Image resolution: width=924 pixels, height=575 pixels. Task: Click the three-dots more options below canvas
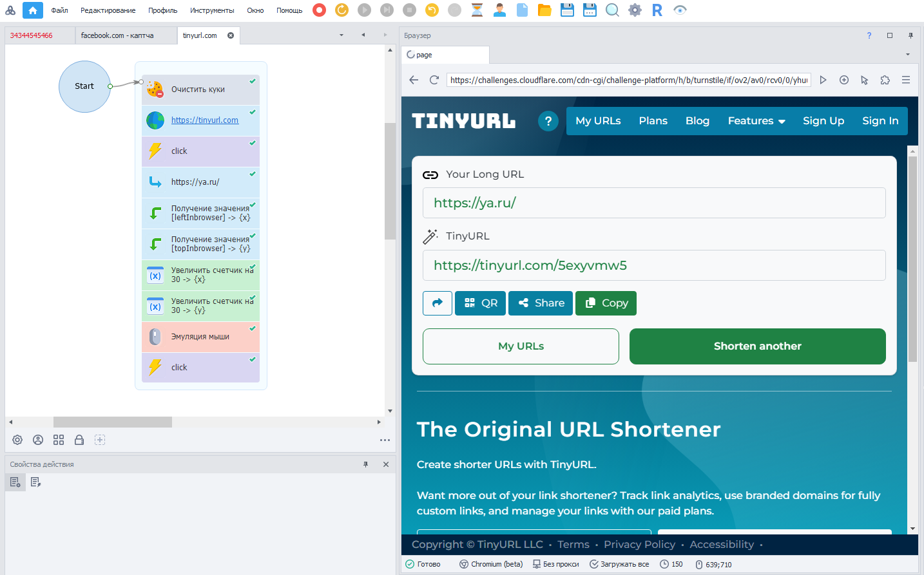point(385,440)
